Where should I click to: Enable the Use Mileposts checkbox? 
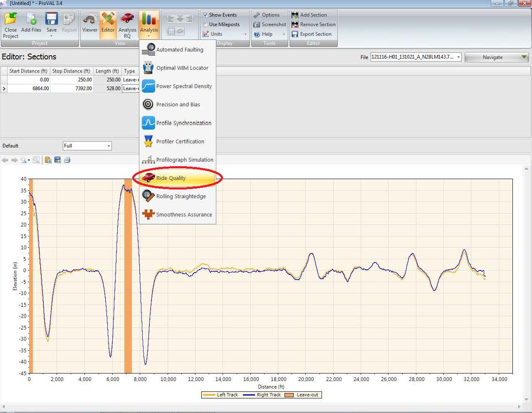pyautogui.click(x=205, y=25)
